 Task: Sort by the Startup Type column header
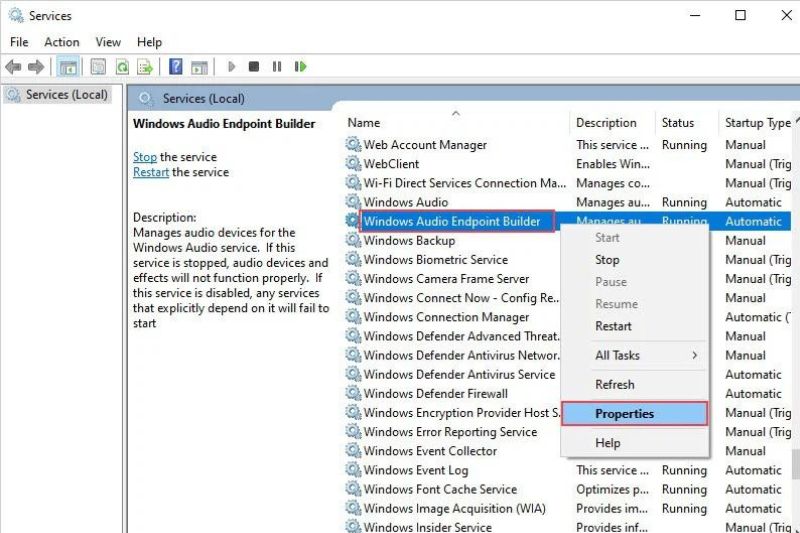tap(757, 122)
